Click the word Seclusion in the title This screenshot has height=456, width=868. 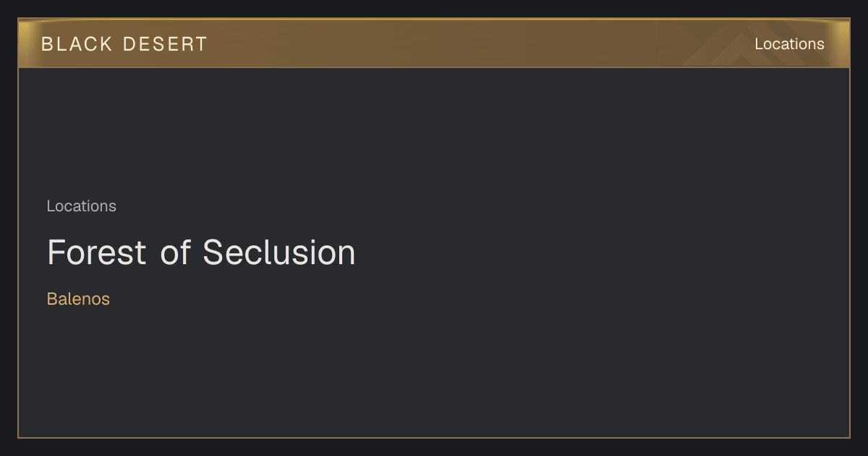[279, 253]
